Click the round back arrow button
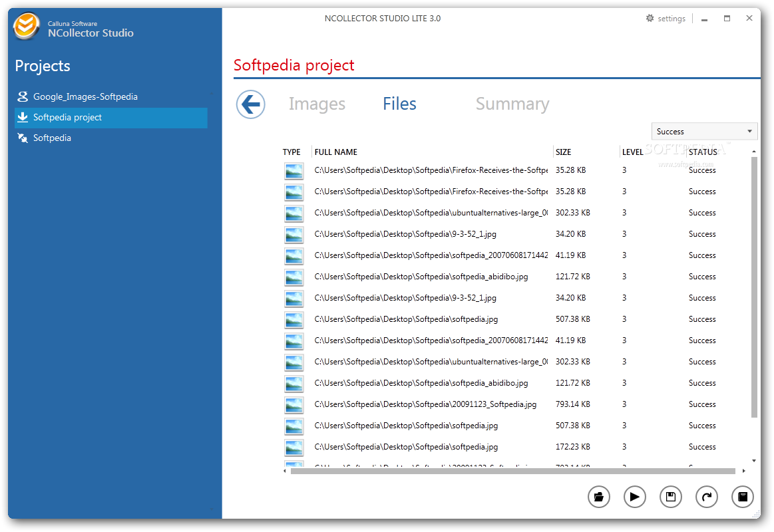The width and height of the screenshot is (774, 532). (x=251, y=104)
